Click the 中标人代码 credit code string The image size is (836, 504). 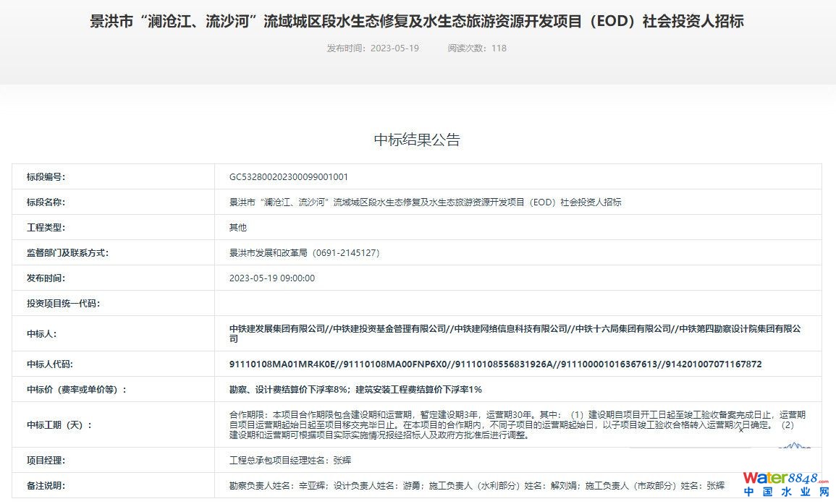(x=495, y=364)
